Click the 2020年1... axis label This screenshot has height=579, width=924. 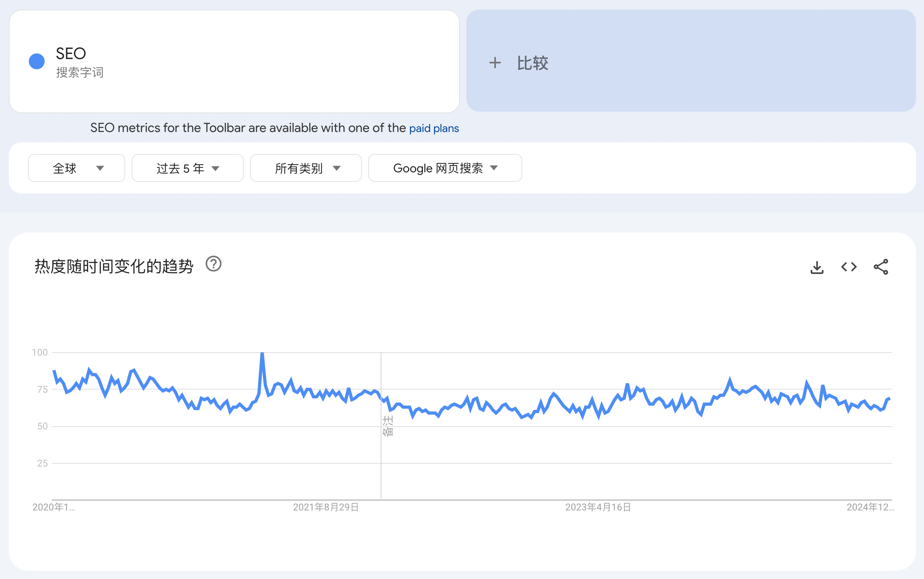[x=53, y=507]
